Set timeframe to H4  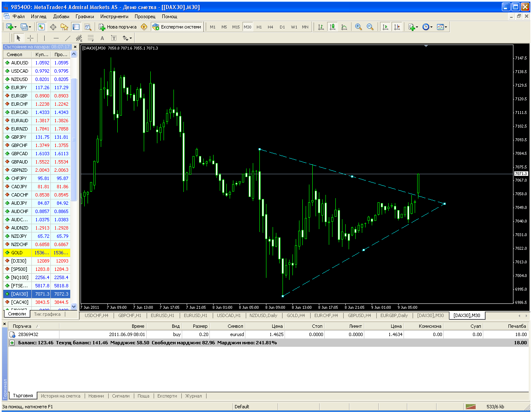tap(271, 27)
